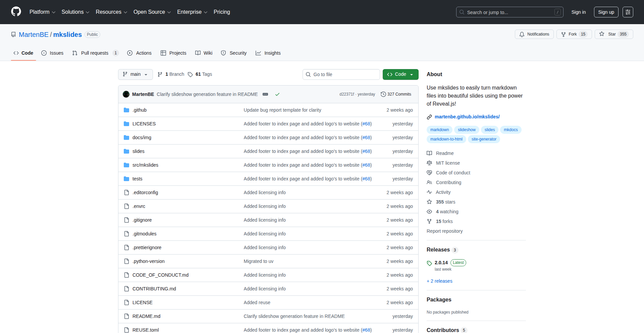Click the search slash keyboard shortcut icon
Screen dimensions: 644x333
(x=558, y=12)
